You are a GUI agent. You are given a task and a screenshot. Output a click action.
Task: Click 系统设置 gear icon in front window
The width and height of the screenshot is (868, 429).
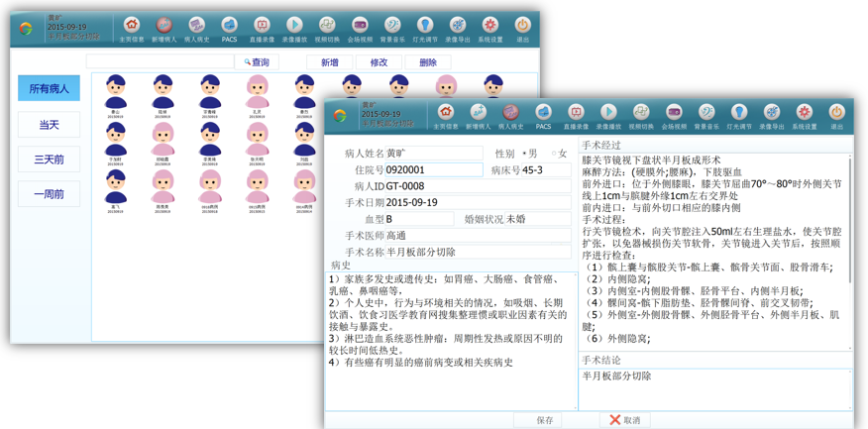pos(804,115)
